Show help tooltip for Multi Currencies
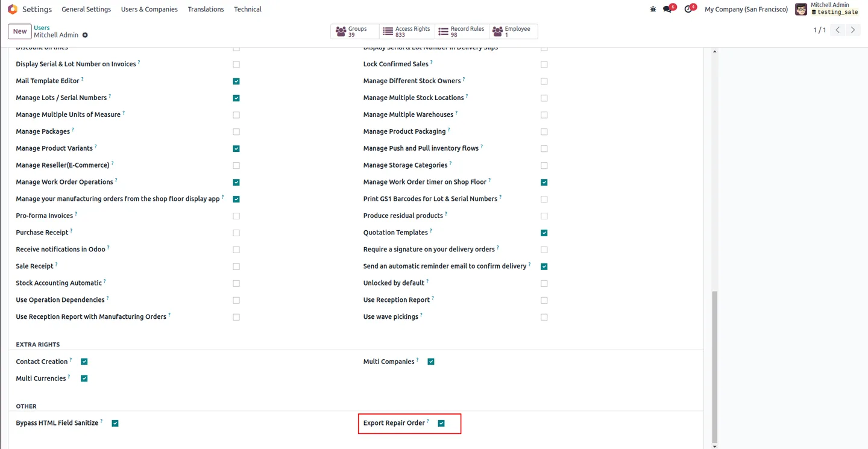 69,377
